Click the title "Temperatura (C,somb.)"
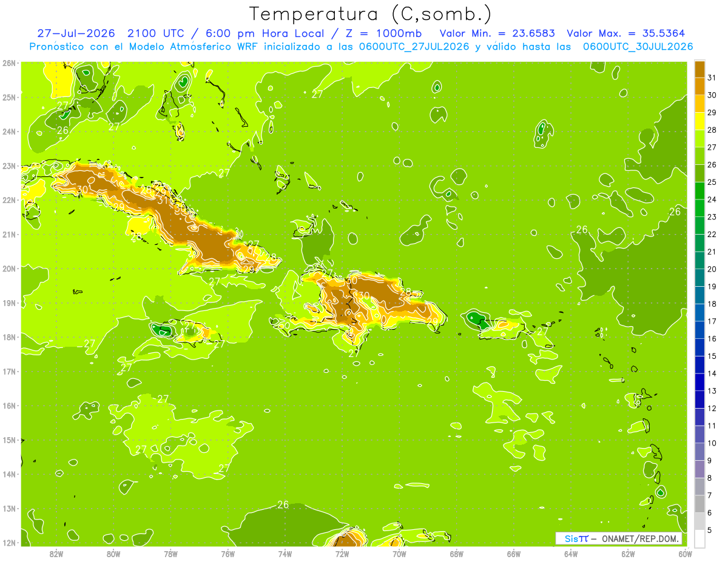The width and height of the screenshot is (728, 562). coord(370,14)
